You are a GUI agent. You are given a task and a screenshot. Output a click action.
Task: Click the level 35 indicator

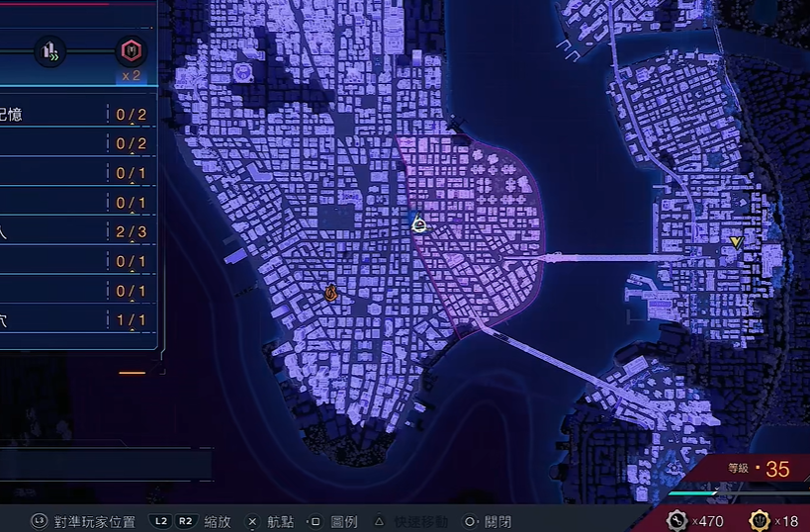(x=760, y=469)
